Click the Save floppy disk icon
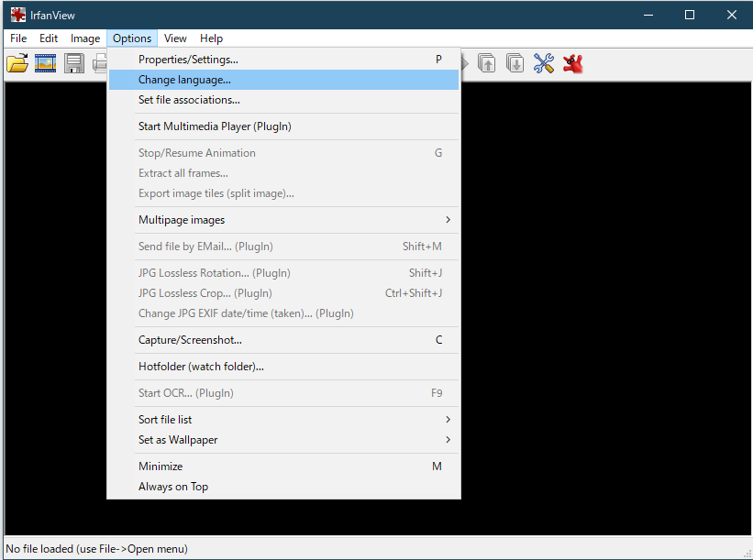This screenshot has height=560, width=753. 74,63
